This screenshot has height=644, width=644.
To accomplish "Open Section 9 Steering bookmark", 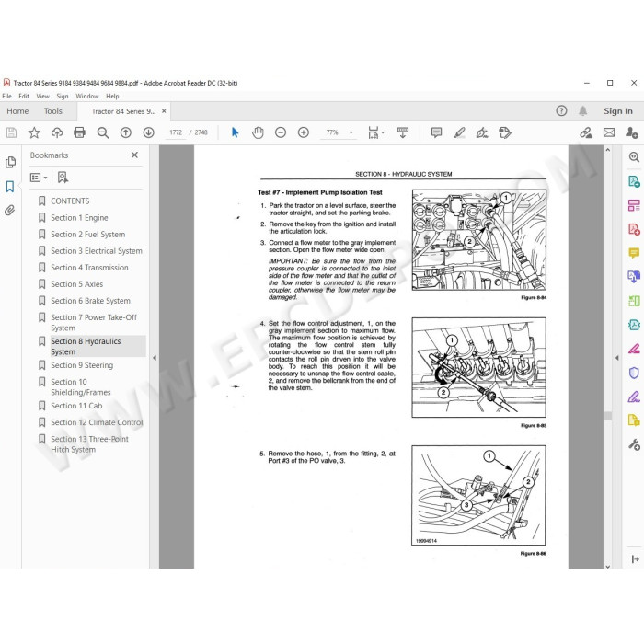I will (82, 365).
